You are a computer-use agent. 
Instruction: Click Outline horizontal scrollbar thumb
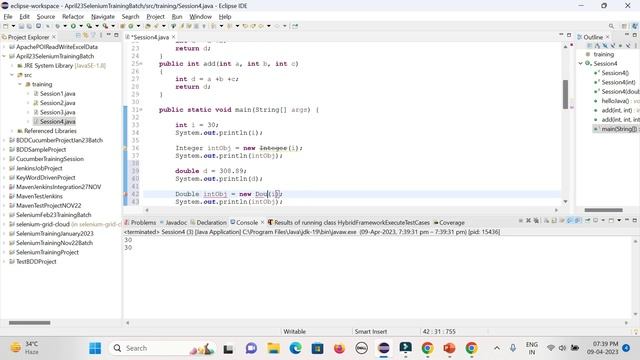coord(603,210)
